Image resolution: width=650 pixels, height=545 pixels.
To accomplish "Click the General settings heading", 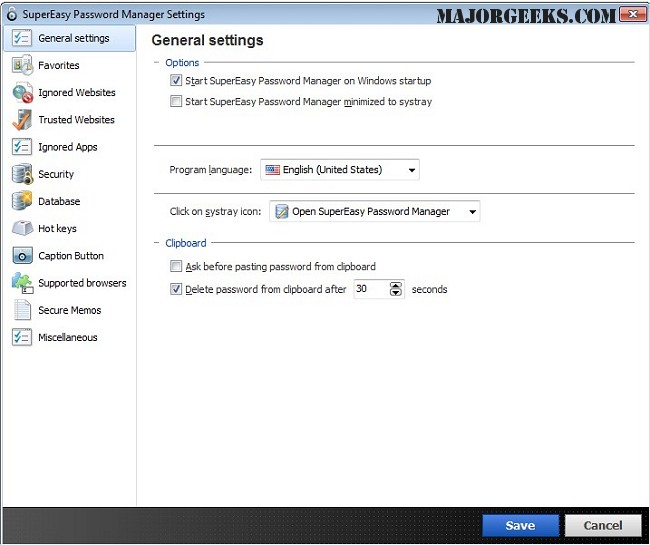I will point(207,40).
